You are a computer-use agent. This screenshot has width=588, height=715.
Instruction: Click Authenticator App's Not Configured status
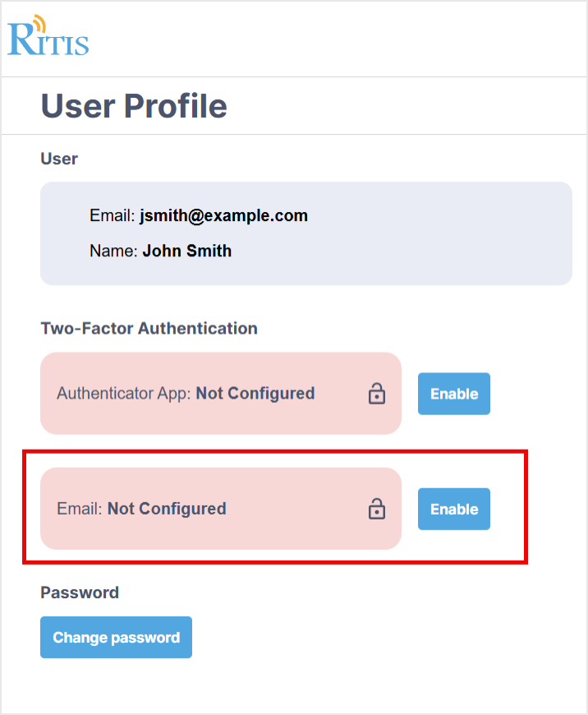255,394
